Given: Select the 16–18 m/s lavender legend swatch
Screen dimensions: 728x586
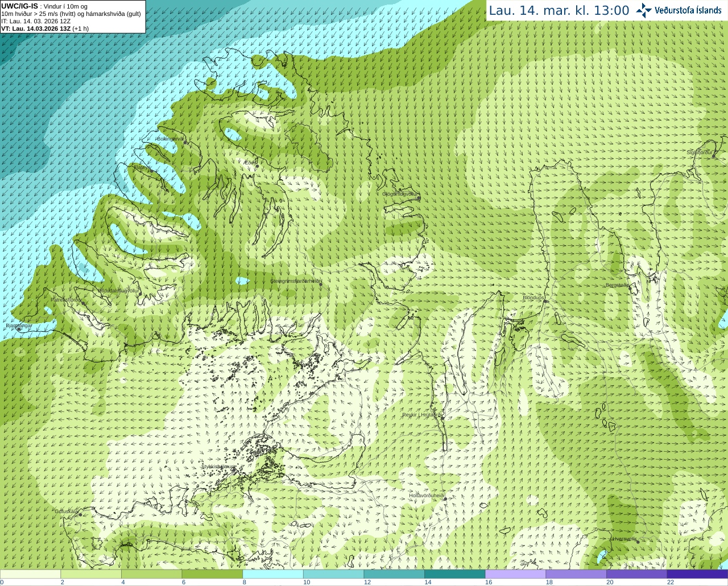Looking at the screenshot, I should [515, 574].
